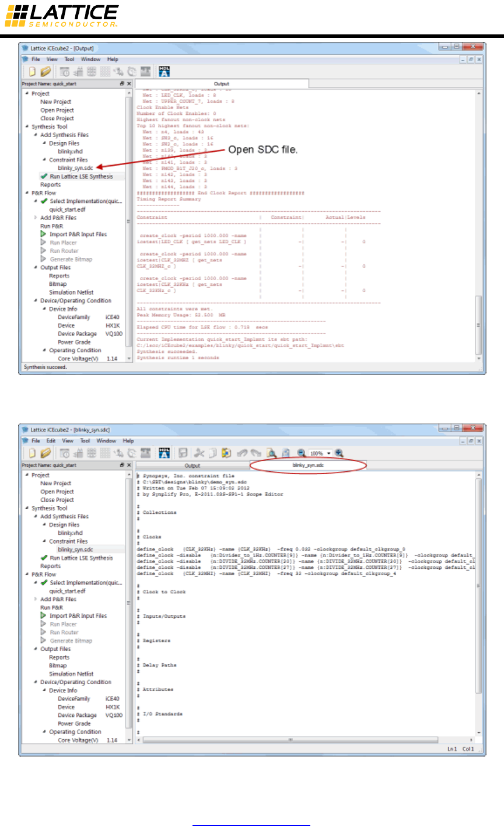Open Edit menu in the blinky_syn.sdc window
The image size is (504, 826).
pyautogui.click(x=51, y=441)
